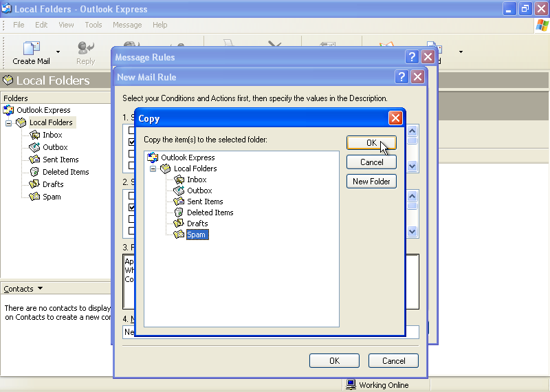Click Sent Items icon in Copy dialog
This screenshot has width=550, height=392.
click(179, 202)
